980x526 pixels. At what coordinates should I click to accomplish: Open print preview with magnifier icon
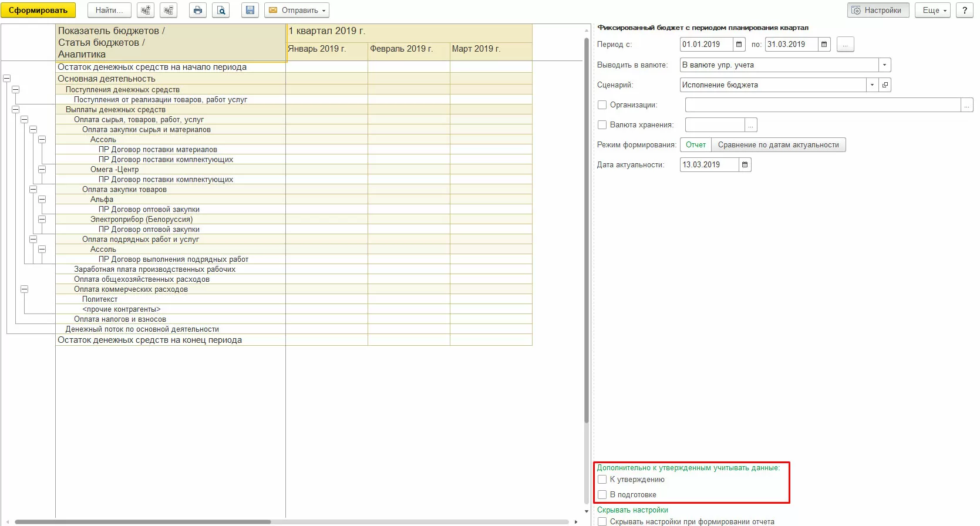[221, 10]
